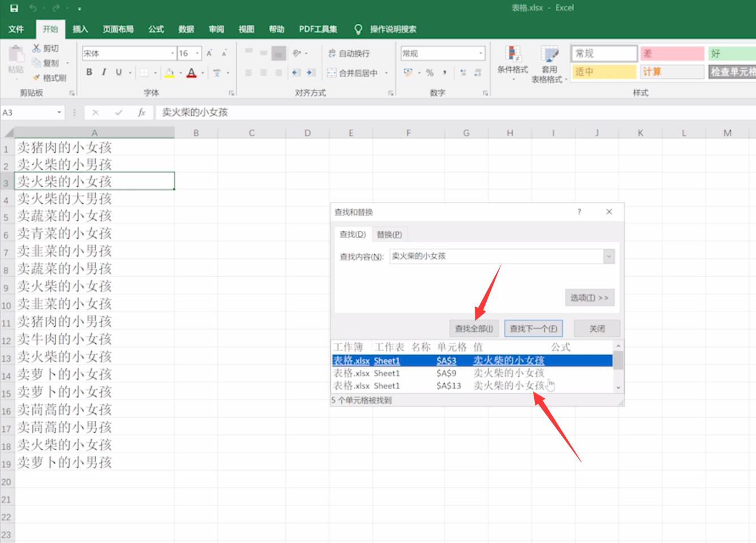
Task: Apply Percent Style number format
Action: pos(429,73)
